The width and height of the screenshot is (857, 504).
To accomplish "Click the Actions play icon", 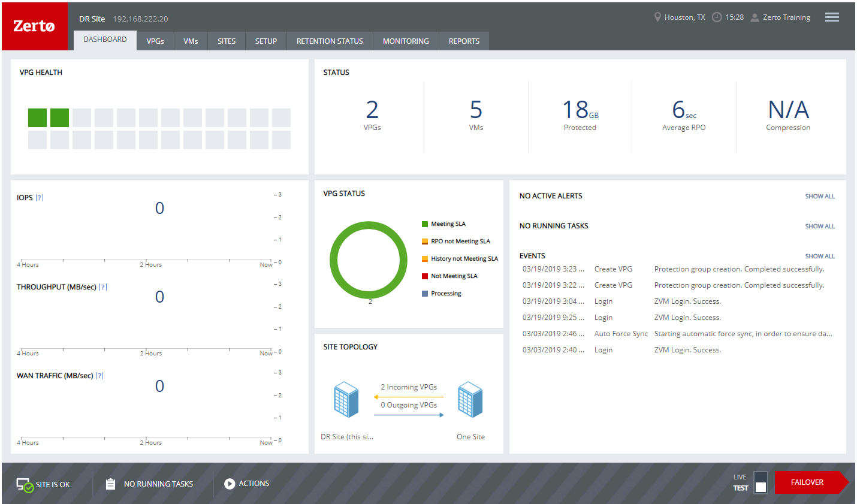I will (230, 484).
